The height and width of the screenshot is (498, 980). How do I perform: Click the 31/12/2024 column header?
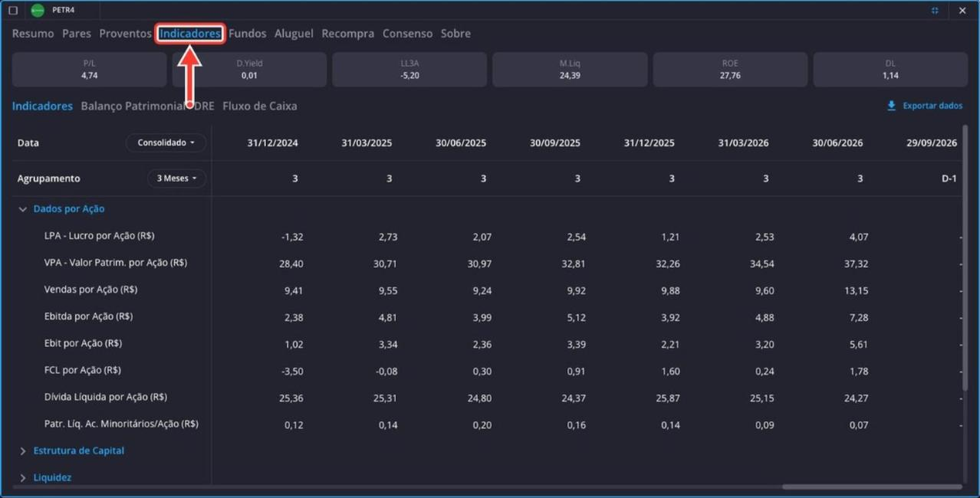[273, 143]
